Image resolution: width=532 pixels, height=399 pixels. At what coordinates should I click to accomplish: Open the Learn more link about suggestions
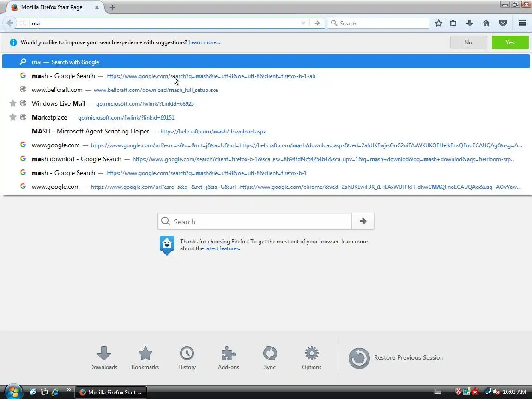204,42
